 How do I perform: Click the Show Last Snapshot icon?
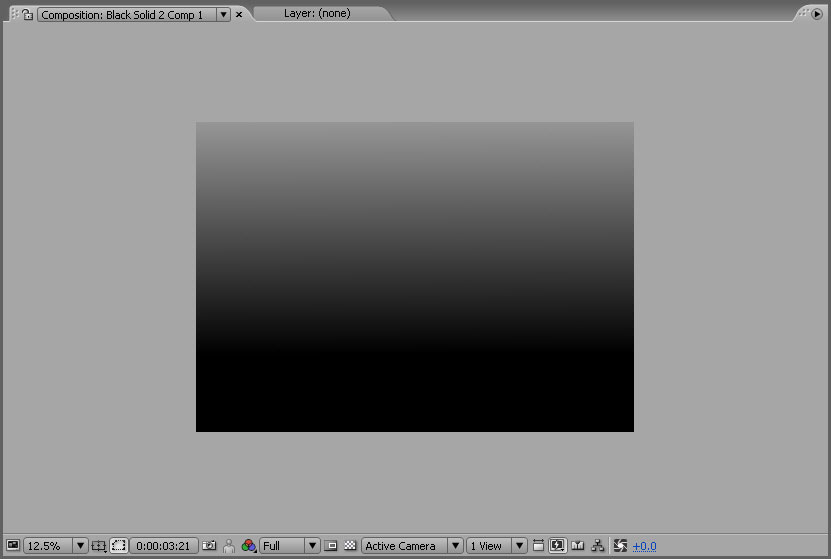tap(229, 546)
